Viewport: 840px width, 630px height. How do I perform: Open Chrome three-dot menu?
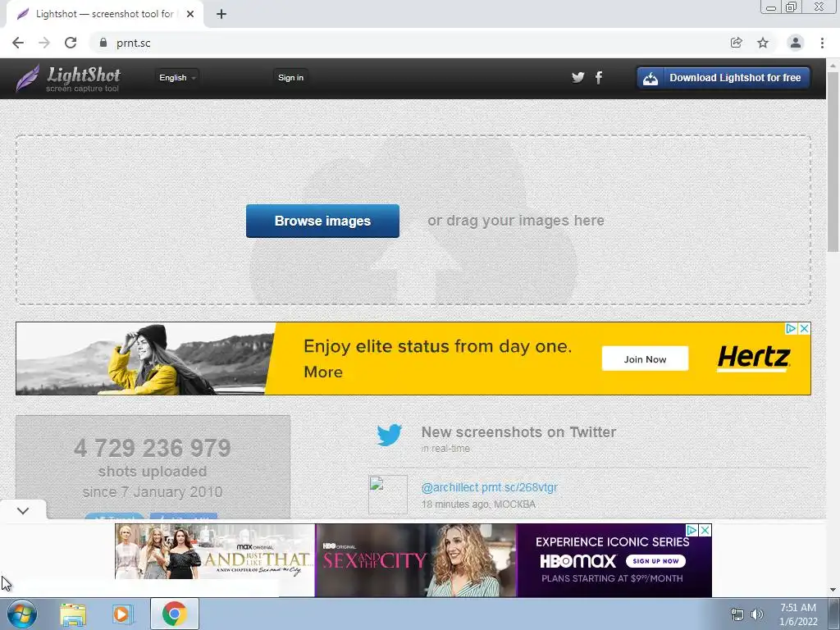822,43
